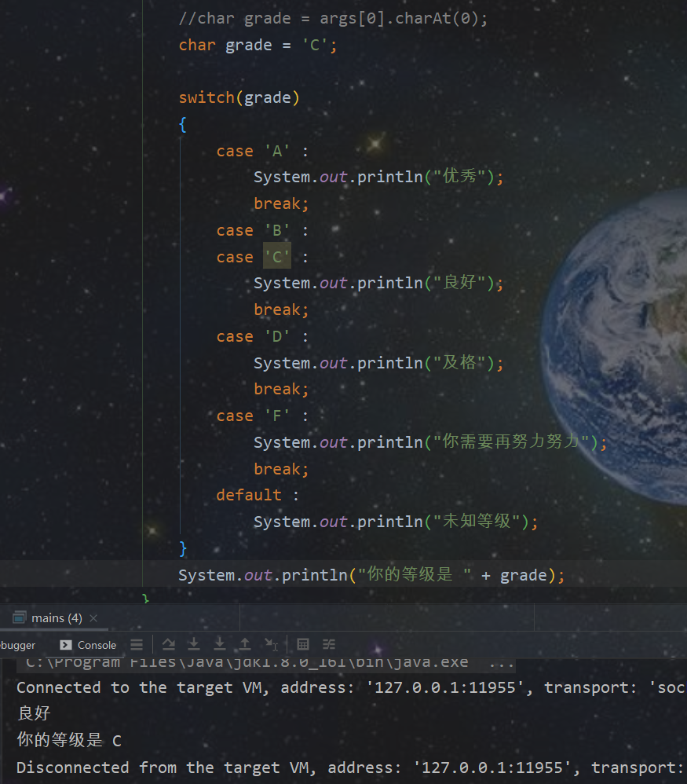
Task: Click the println("良好") line
Action: (x=378, y=283)
